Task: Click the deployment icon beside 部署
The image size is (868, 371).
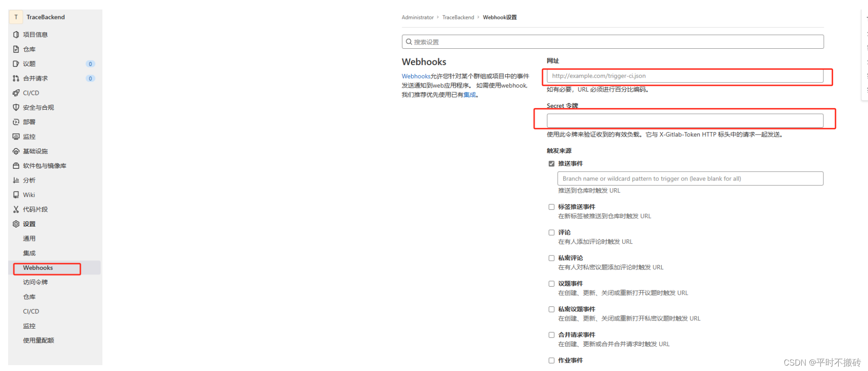Action: [x=16, y=122]
